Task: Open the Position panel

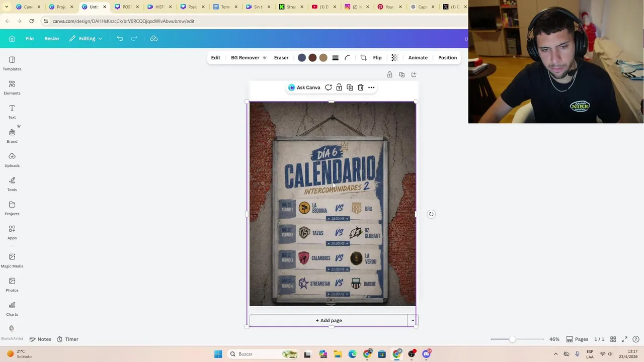Action: pyautogui.click(x=447, y=58)
